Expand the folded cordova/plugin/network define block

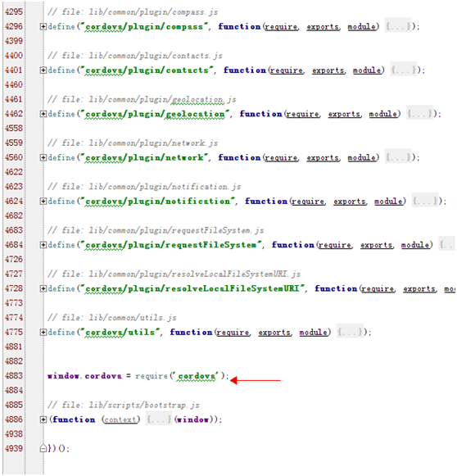(x=43, y=158)
